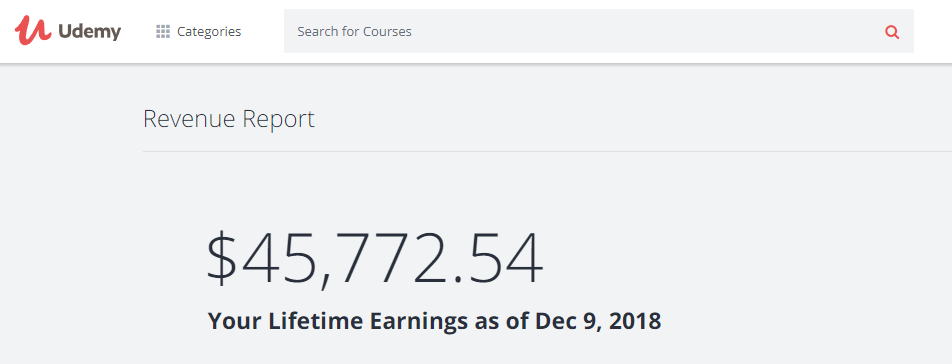The image size is (952, 364).
Task: Click the $45,772.54 earnings figure
Action: (375, 258)
